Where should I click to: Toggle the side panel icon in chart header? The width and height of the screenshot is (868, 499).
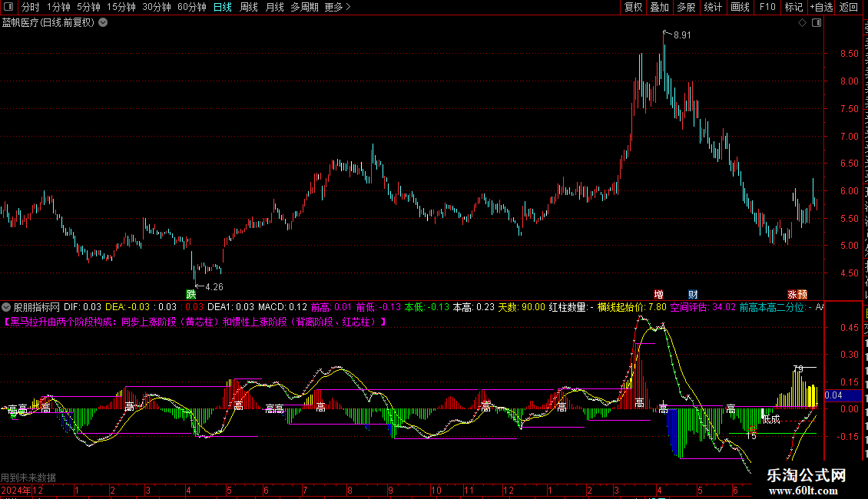(x=817, y=23)
